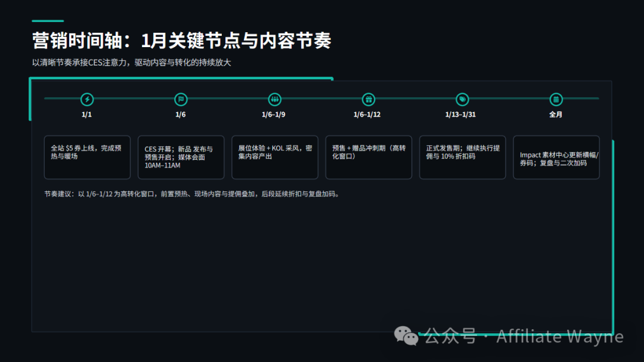Select the 正式发售期 card

[x=462, y=156]
